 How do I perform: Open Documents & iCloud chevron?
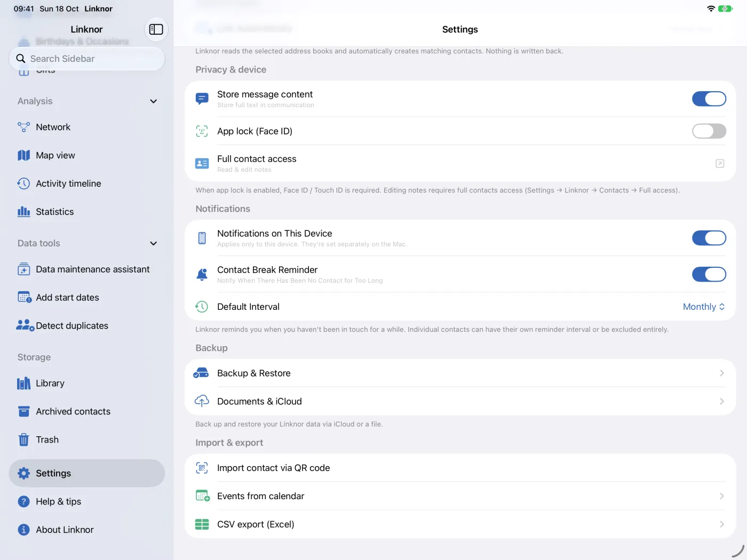721,402
